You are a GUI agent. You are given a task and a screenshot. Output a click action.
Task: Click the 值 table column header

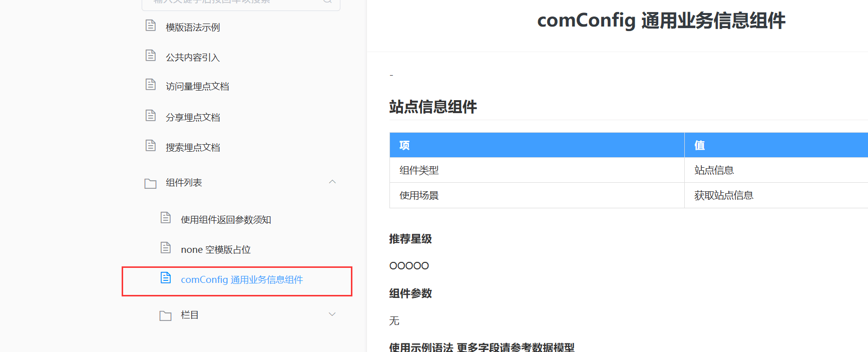(699, 145)
